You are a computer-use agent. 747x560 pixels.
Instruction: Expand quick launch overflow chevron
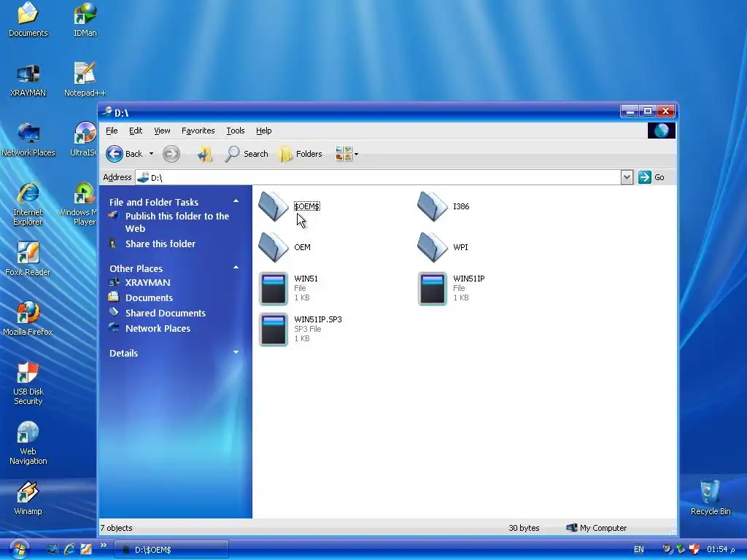(x=104, y=545)
